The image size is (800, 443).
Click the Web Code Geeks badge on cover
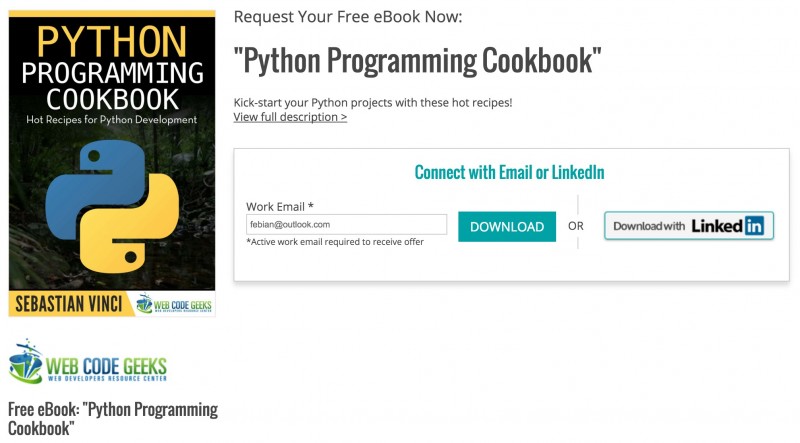coord(174,304)
